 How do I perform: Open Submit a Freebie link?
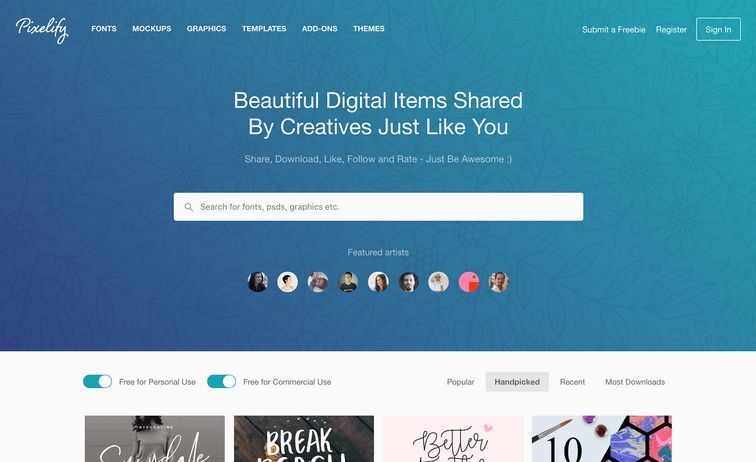click(x=613, y=29)
